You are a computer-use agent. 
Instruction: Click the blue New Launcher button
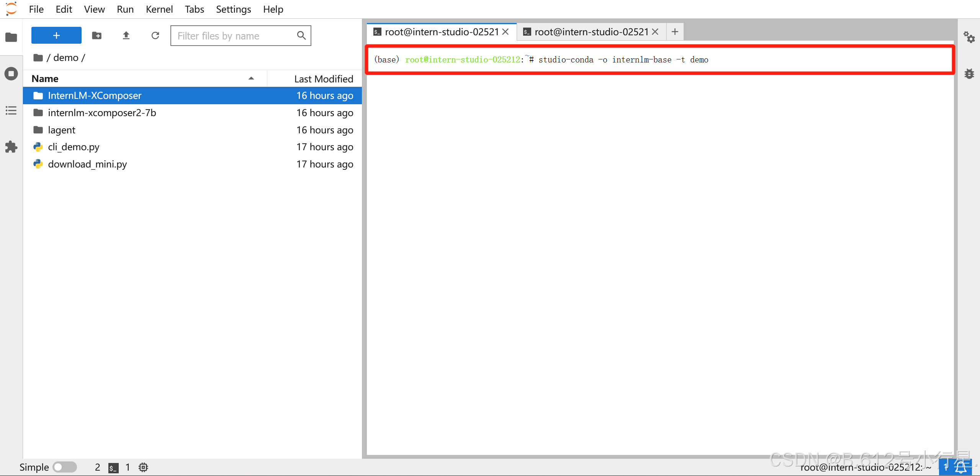click(56, 36)
